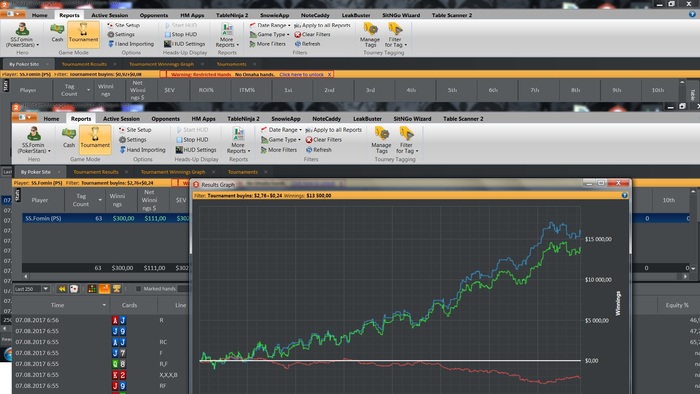Viewport: 700px width, 394px height.
Task: Switch to Tournament Results report tab, front window
Action: (96, 172)
